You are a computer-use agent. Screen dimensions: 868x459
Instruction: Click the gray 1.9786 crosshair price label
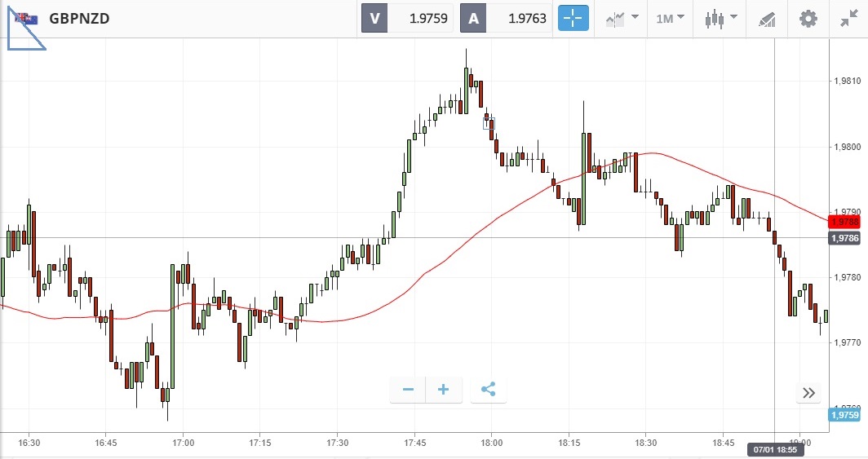pos(844,238)
